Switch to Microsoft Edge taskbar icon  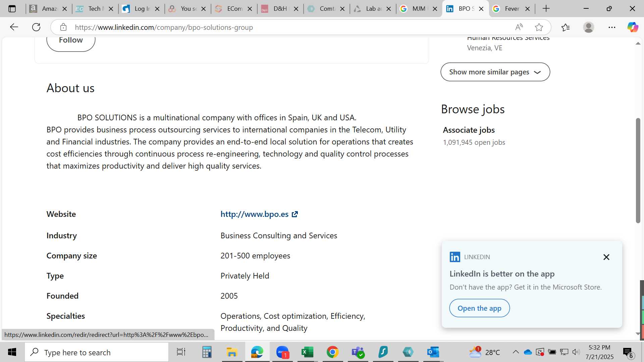(257, 352)
